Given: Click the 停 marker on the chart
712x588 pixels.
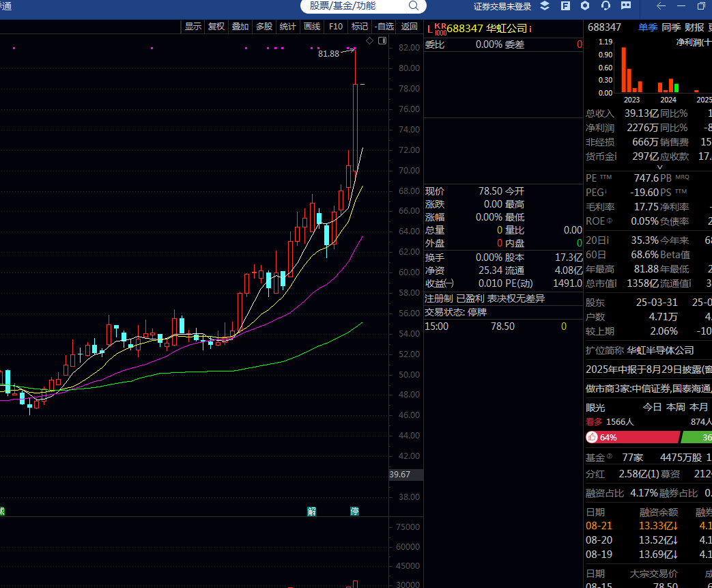Looking at the screenshot, I should coord(355,512).
